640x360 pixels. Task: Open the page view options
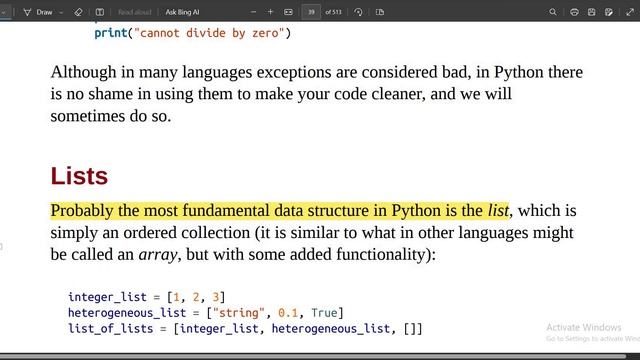point(380,12)
